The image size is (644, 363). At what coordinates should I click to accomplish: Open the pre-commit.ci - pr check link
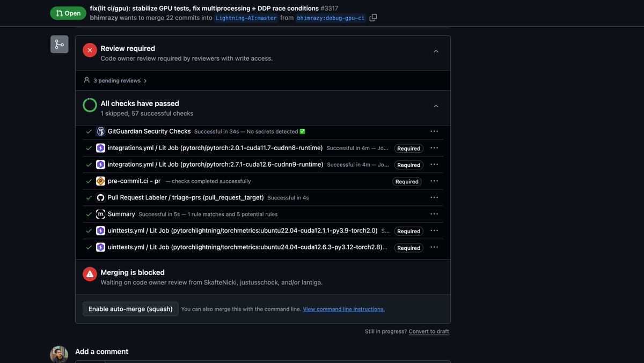click(134, 181)
